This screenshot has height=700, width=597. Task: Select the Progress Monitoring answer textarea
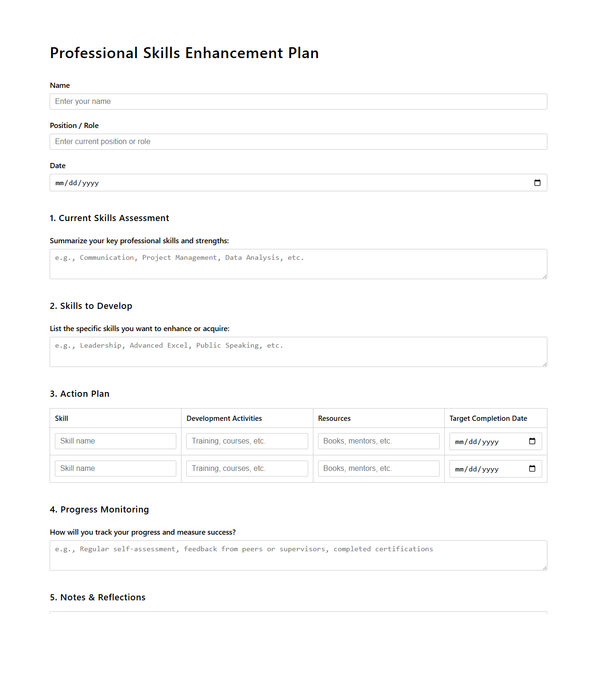click(x=298, y=555)
